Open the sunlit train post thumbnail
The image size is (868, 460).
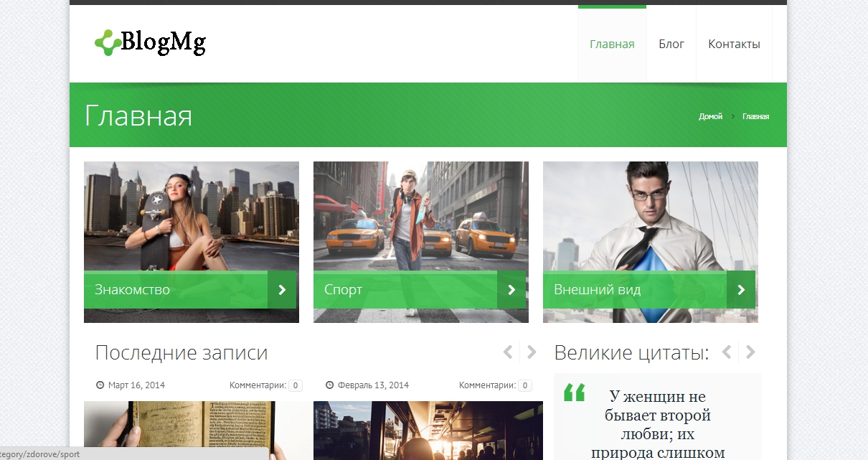(428, 431)
